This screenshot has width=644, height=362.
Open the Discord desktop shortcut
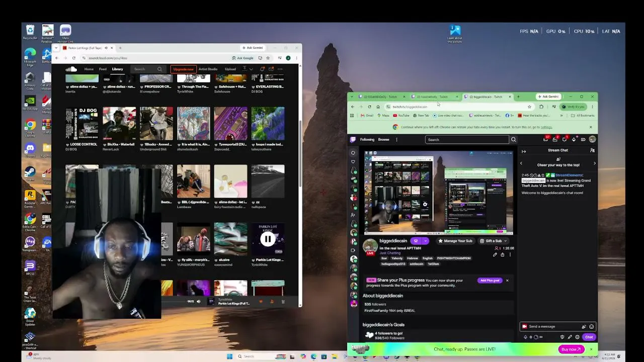pyautogui.click(x=30, y=150)
